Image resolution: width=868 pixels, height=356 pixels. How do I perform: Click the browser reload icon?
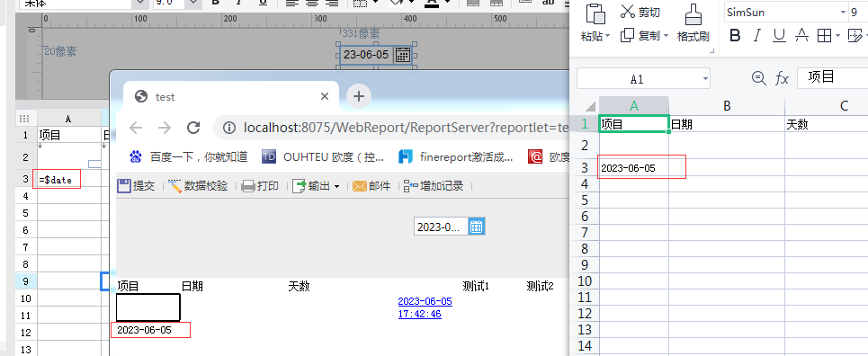(193, 128)
